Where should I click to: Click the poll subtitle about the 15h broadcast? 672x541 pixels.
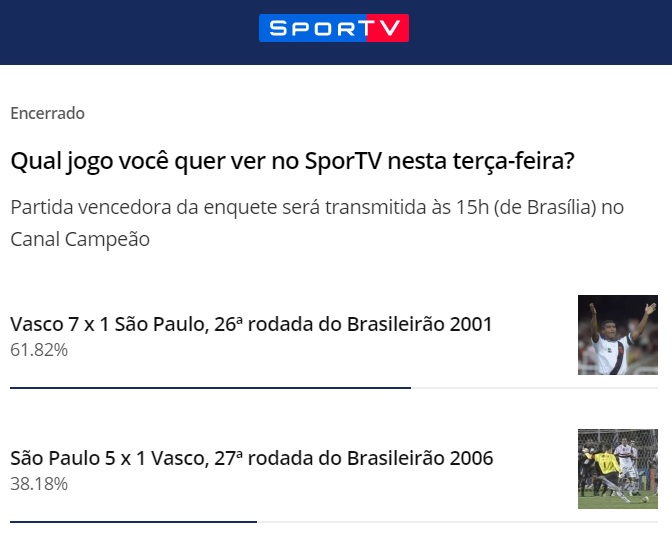[316, 208]
